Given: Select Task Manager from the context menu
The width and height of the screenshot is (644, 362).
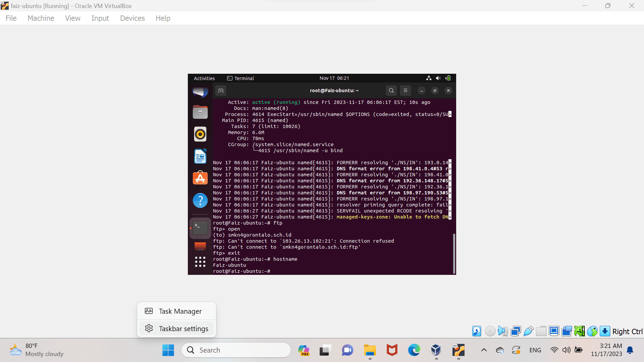Looking at the screenshot, I should (x=176, y=311).
